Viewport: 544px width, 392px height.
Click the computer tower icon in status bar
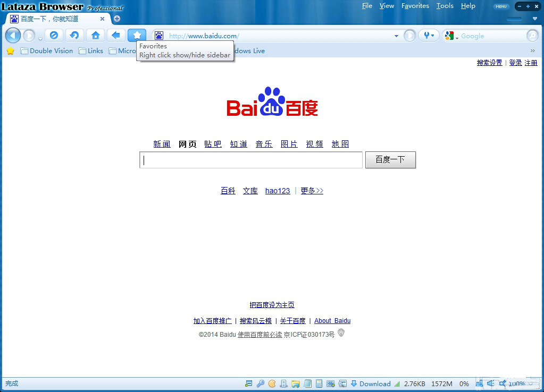(x=283, y=384)
